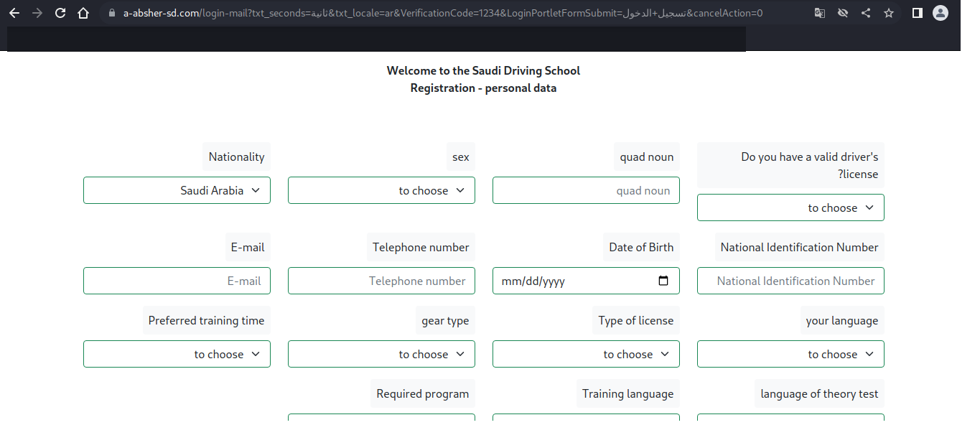Viewport: 980px width, 425px height.
Task: Click the browser back arrow
Action: [x=14, y=12]
